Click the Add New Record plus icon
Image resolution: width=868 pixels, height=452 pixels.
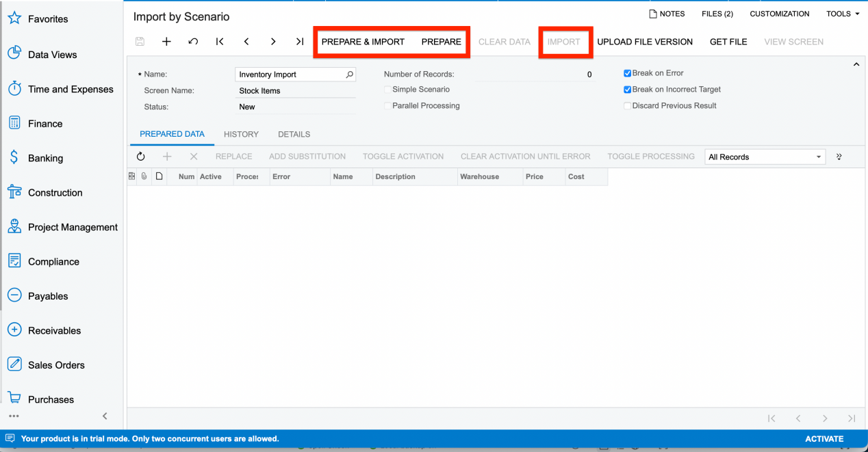coord(166,42)
